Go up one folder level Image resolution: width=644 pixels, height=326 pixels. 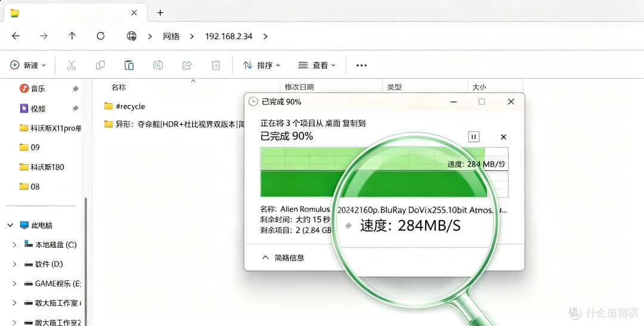[x=72, y=36]
